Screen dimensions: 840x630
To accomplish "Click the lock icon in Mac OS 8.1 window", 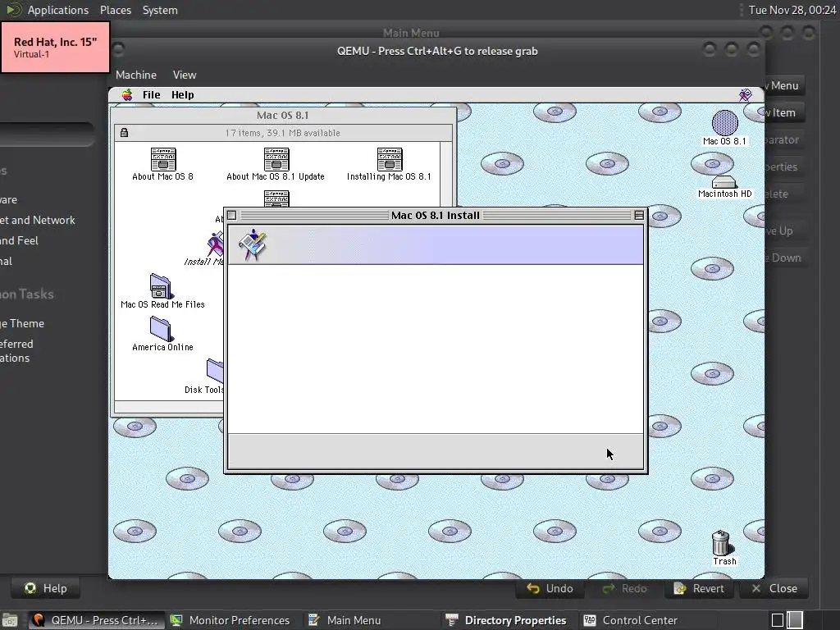I will (x=125, y=132).
